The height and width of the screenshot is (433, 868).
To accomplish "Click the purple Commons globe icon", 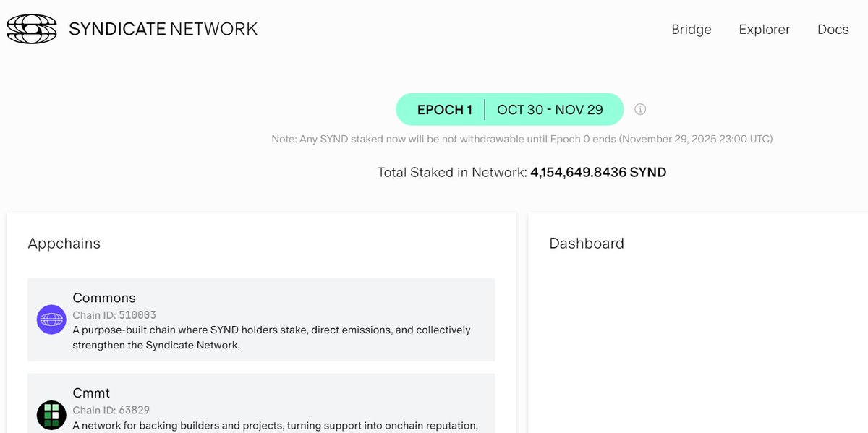I will click(x=51, y=320).
